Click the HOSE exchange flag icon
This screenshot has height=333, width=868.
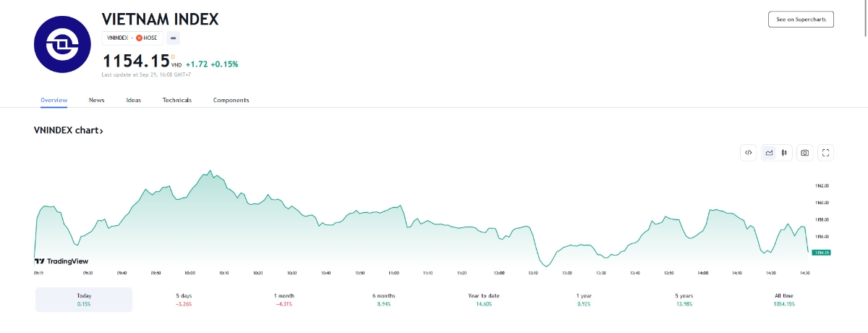pos(139,38)
